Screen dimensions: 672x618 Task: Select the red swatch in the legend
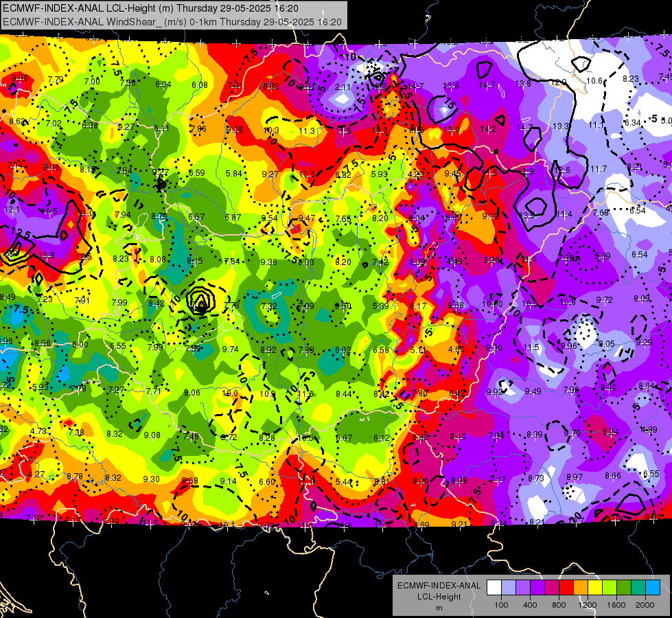click(566, 588)
